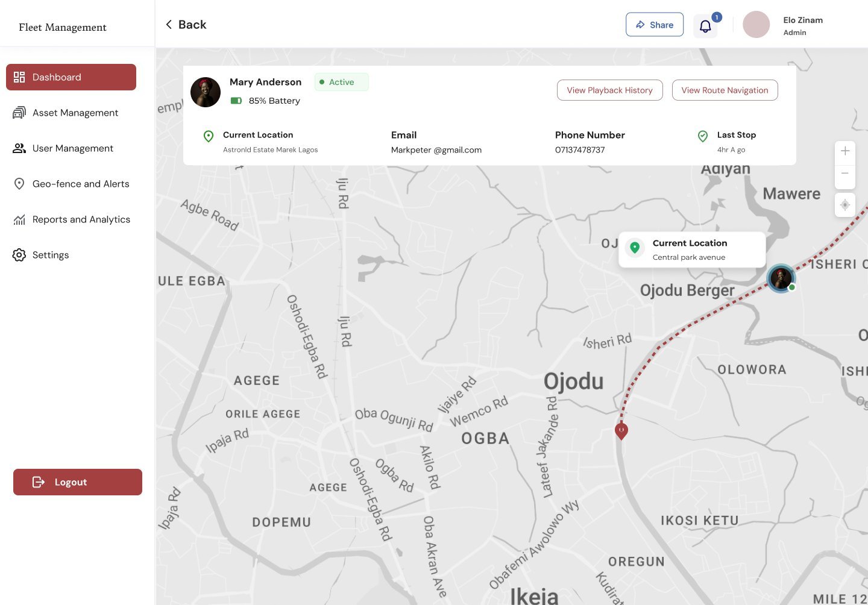Open Asset Management menu item
868x605 pixels.
[x=71, y=113]
